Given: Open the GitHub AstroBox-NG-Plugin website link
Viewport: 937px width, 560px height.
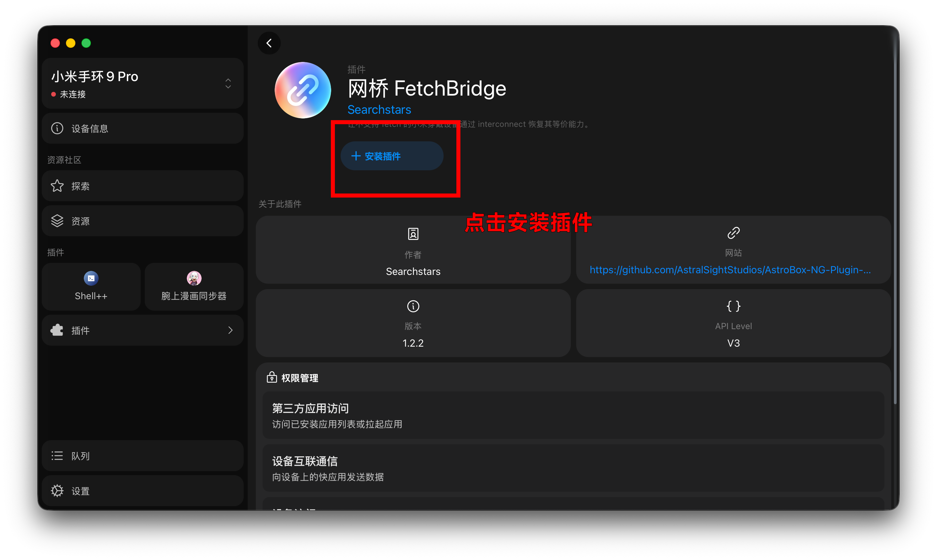Looking at the screenshot, I should click(730, 270).
